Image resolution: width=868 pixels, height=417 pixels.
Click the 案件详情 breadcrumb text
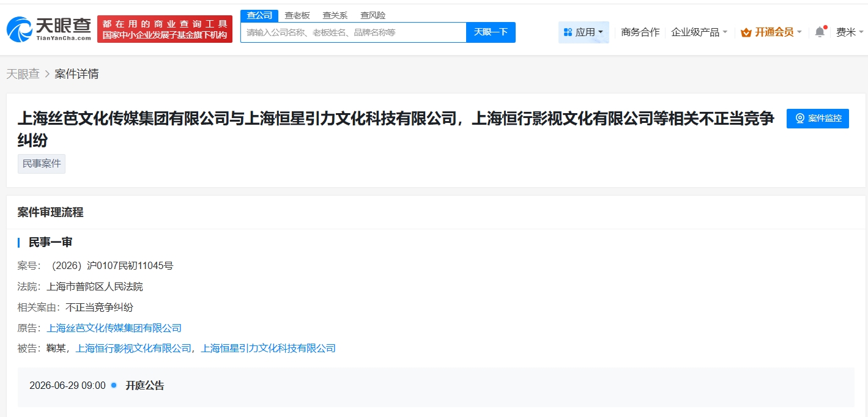pos(76,74)
